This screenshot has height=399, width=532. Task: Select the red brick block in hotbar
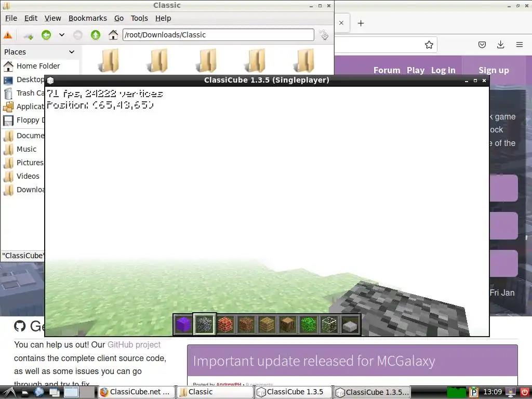point(225,324)
